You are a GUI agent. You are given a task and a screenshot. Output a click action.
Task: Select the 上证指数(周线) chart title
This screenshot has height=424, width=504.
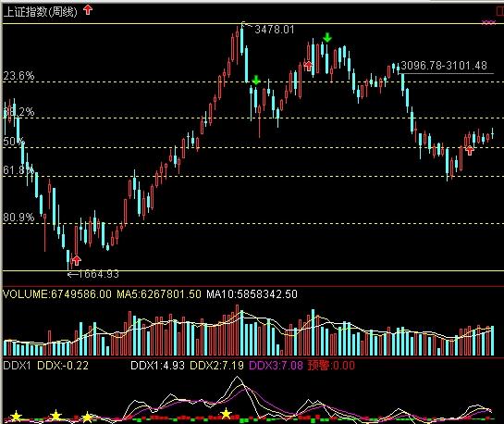pos(41,12)
